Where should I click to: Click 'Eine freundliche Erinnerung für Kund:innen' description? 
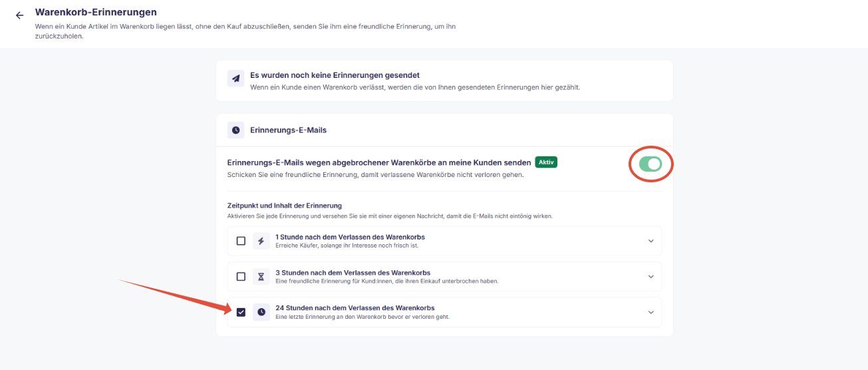(x=386, y=281)
